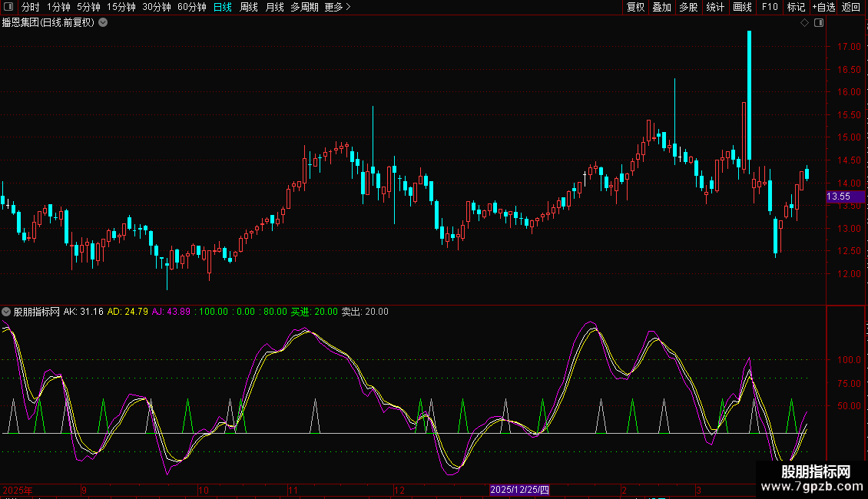Open the 复权 price adjustment menu
This screenshot has width=868, height=499.
click(x=635, y=7)
